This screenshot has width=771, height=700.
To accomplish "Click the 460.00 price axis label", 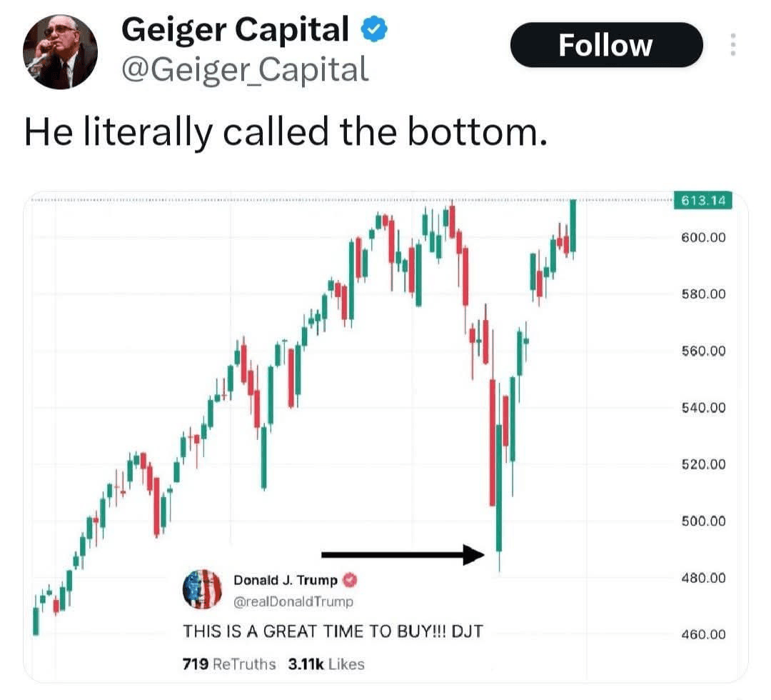I will 703,634.
